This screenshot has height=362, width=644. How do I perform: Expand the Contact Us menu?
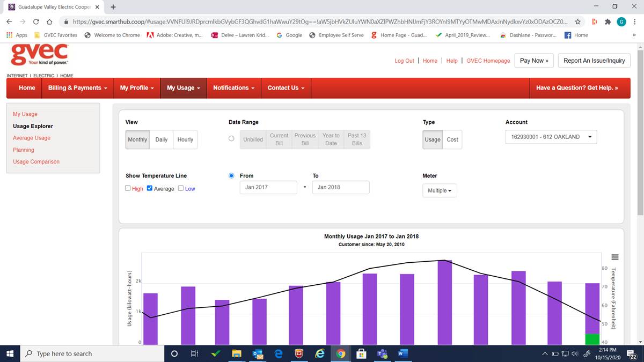(x=286, y=88)
